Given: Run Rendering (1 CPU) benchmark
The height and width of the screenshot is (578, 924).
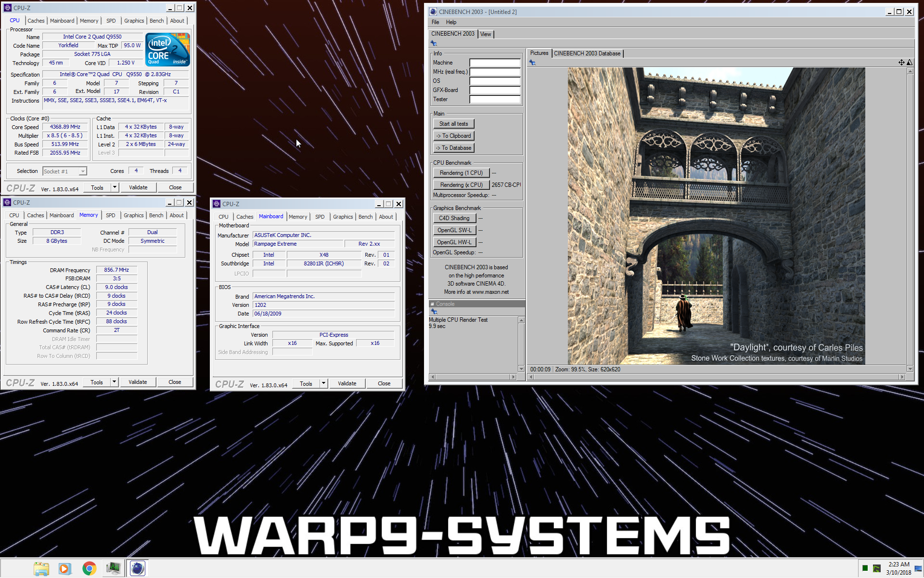Looking at the screenshot, I should coord(461,173).
